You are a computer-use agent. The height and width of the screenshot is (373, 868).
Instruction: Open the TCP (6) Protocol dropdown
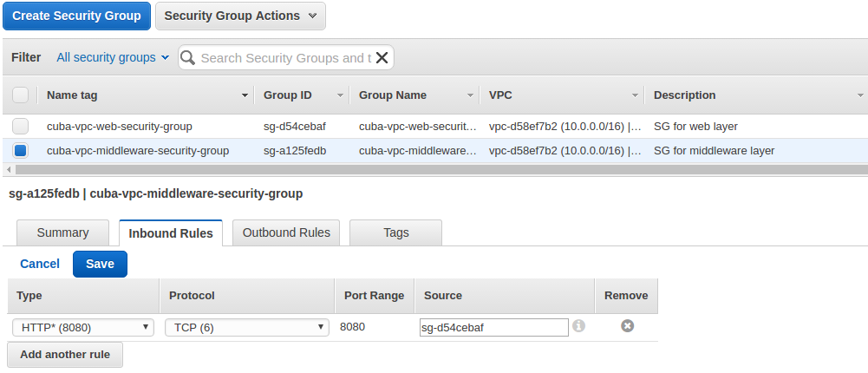tap(247, 328)
